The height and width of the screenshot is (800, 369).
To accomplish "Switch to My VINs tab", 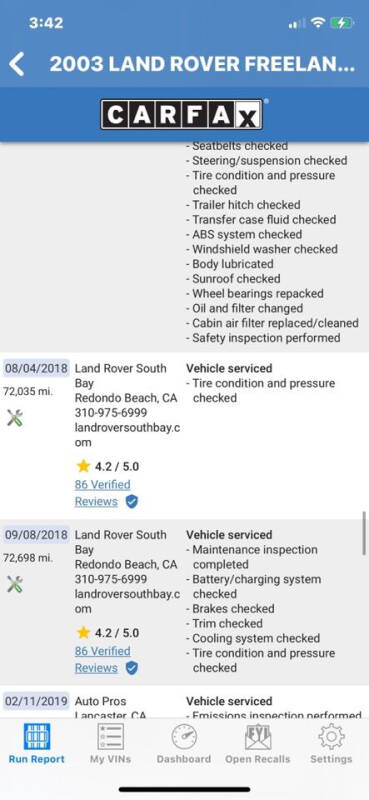I will [110, 743].
